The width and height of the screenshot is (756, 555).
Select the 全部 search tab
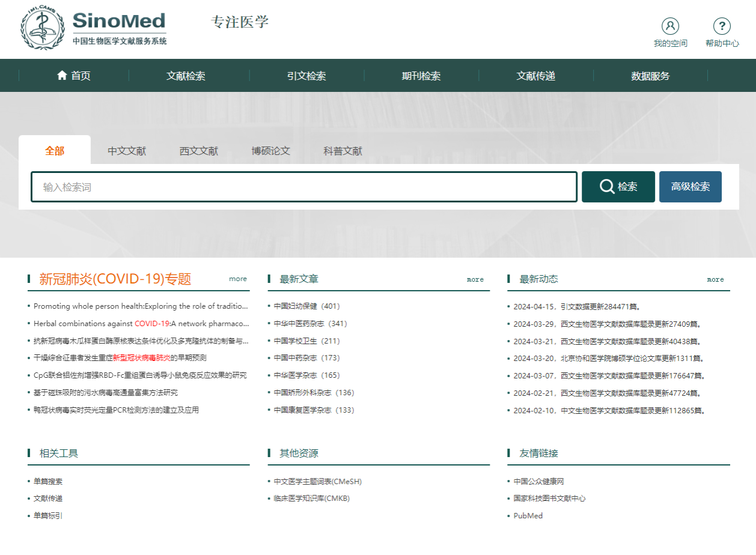(x=55, y=150)
